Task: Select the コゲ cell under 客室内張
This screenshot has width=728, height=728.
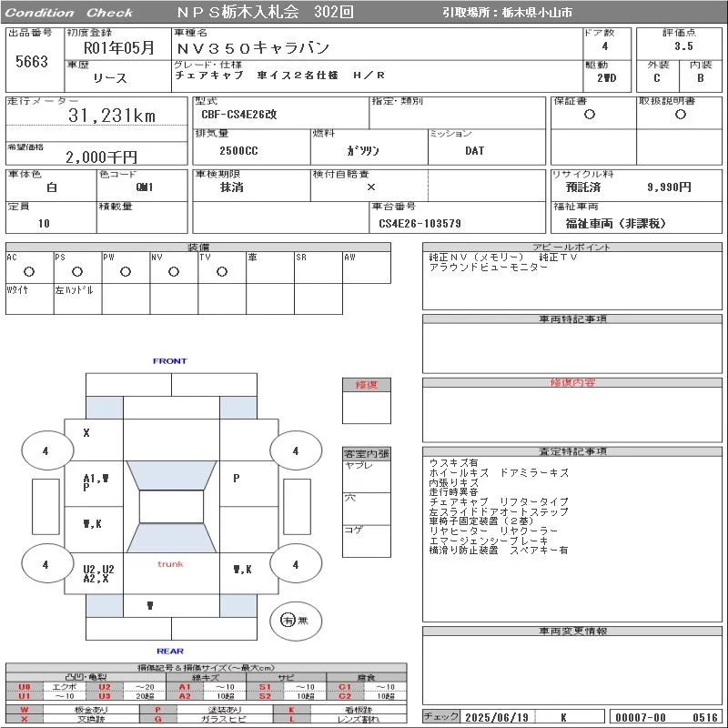Action: pos(367,541)
